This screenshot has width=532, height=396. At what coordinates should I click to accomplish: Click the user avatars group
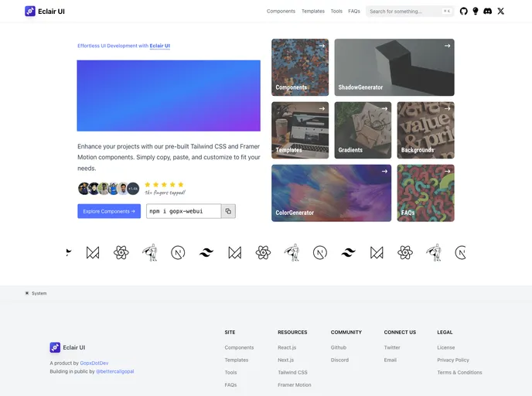pyautogui.click(x=108, y=188)
